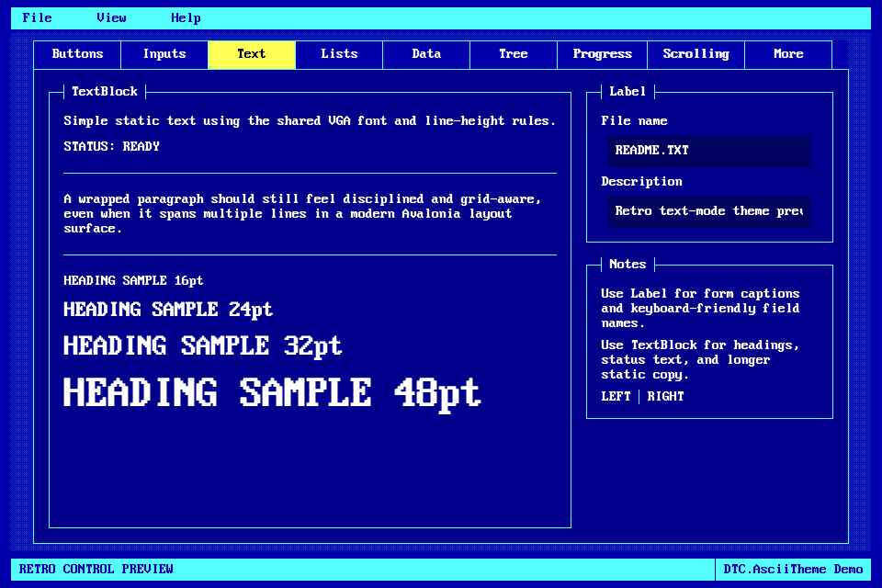
Task: Switch to the Inputs tab
Action: point(164,54)
